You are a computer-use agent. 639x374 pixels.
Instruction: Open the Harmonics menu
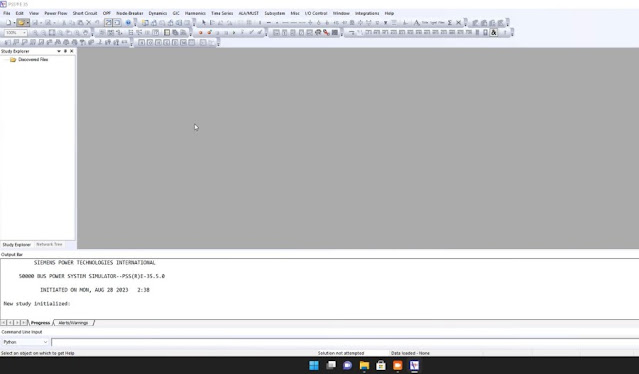pos(195,13)
